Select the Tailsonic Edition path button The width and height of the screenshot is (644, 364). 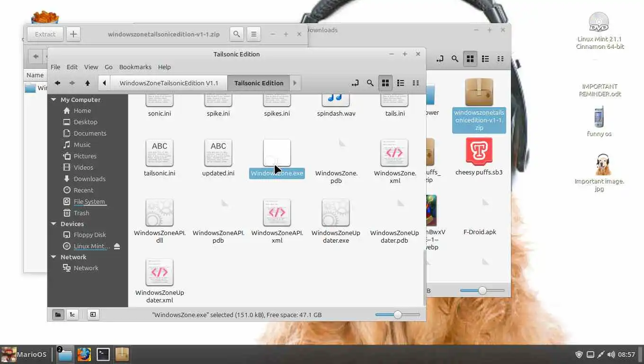259,83
